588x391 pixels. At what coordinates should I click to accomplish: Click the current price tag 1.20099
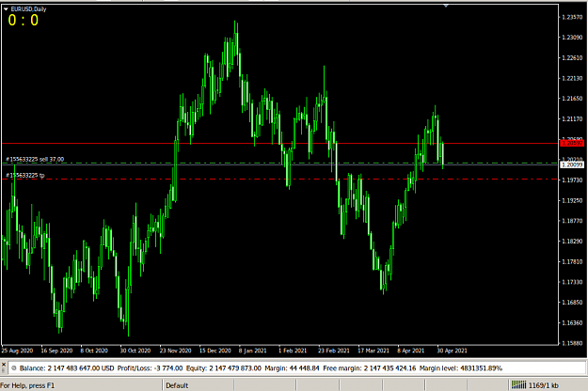[572, 164]
